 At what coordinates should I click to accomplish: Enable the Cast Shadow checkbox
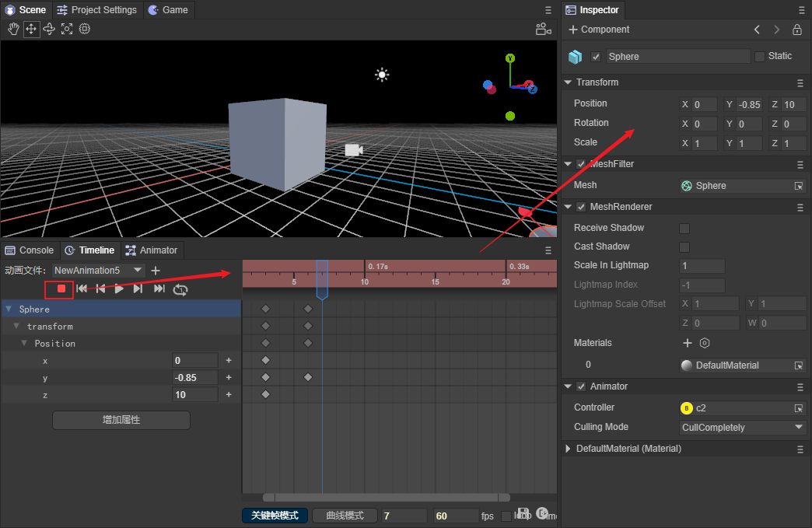[x=684, y=247]
